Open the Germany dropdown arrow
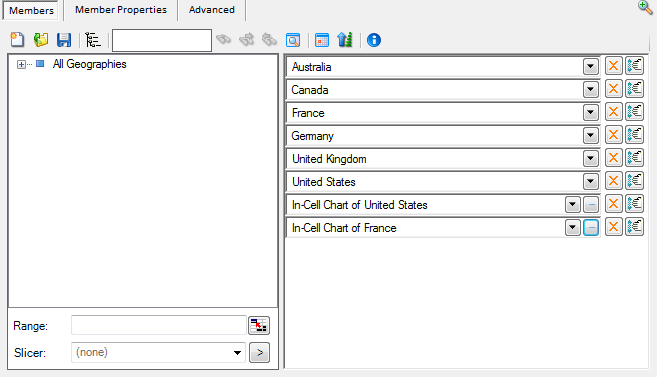The width and height of the screenshot is (657, 377). point(590,136)
